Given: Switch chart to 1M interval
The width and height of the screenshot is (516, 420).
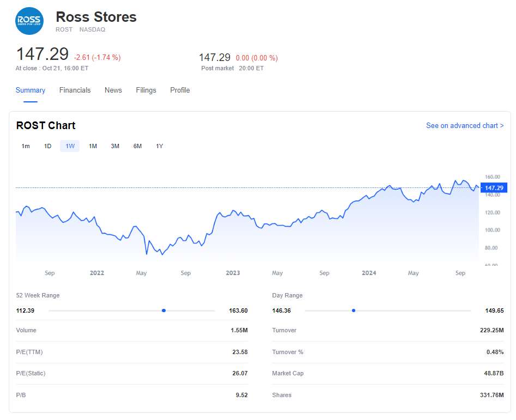Looking at the screenshot, I should coord(93,146).
